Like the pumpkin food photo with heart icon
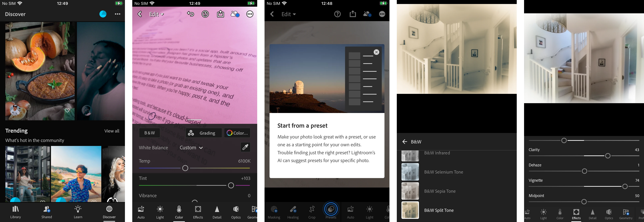 point(67,110)
